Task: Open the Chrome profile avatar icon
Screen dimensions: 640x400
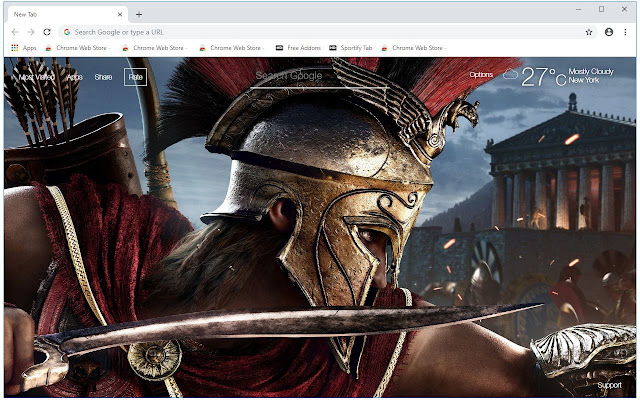Action: click(609, 32)
